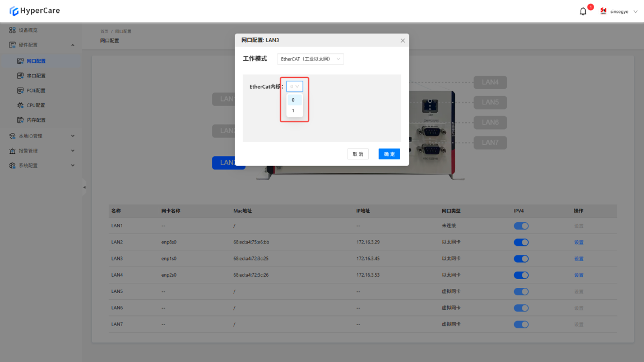The width and height of the screenshot is (644, 362).
Task: Choose option 0 in EtherCat内核 list
Action: click(x=294, y=100)
